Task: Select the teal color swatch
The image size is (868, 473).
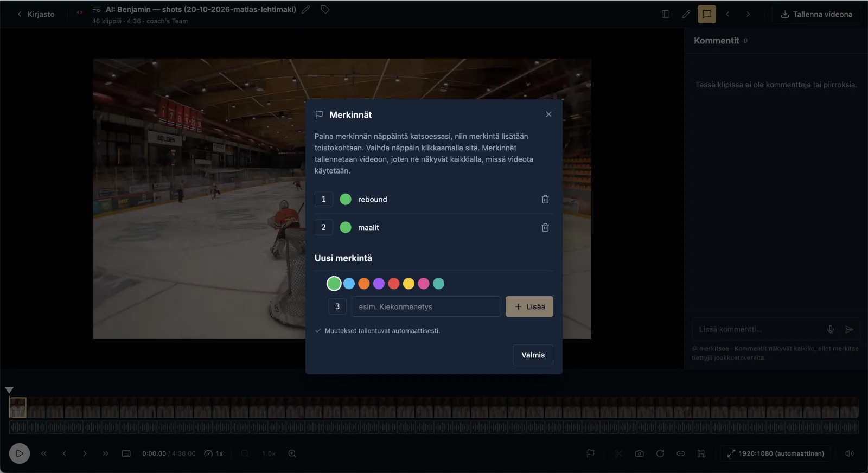Action: tap(438, 283)
